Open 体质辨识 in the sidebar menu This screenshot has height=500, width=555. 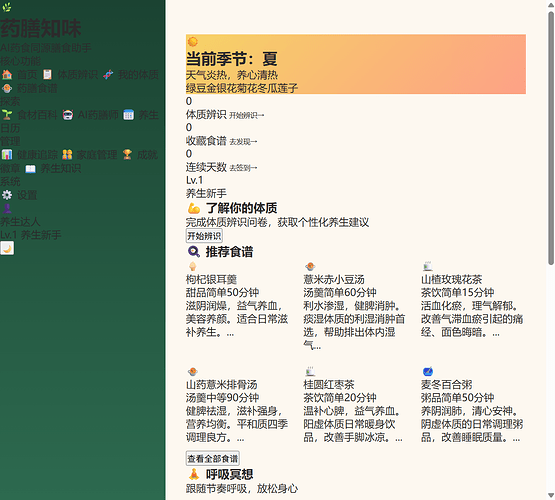tap(78, 75)
